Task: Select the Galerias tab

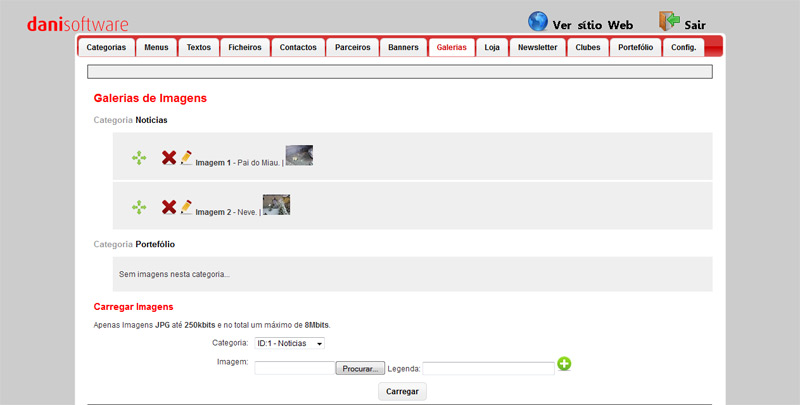Action: 452,47
